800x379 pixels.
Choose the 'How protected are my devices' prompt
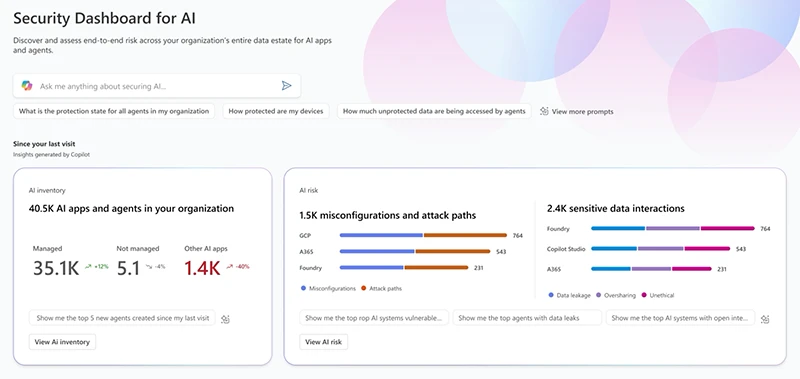pos(276,111)
